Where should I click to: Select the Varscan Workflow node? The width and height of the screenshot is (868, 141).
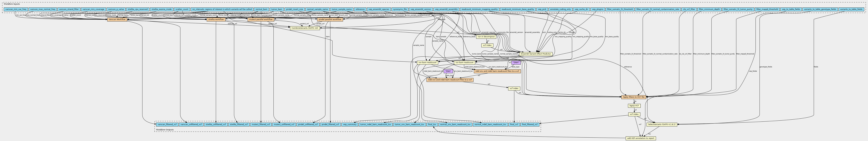point(117,20)
